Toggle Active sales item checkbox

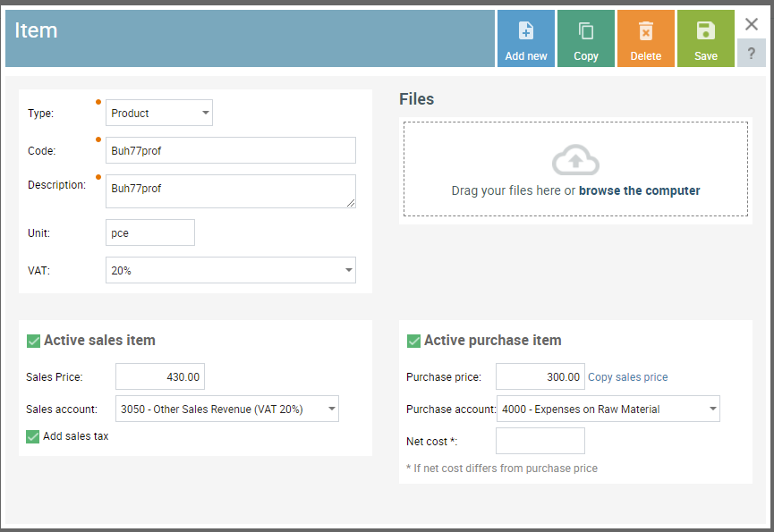tap(34, 341)
